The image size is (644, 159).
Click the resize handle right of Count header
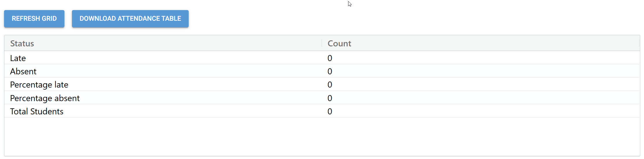pos(639,43)
